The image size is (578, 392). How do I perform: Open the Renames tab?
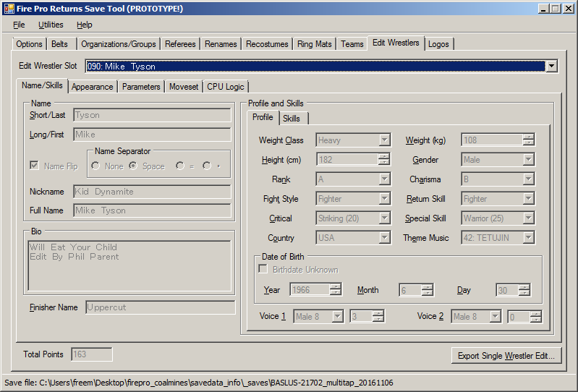(221, 44)
